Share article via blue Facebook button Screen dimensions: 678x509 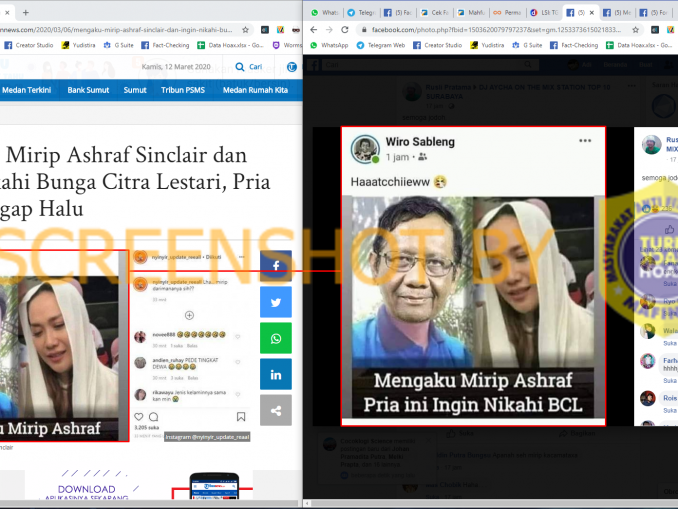click(x=276, y=266)
